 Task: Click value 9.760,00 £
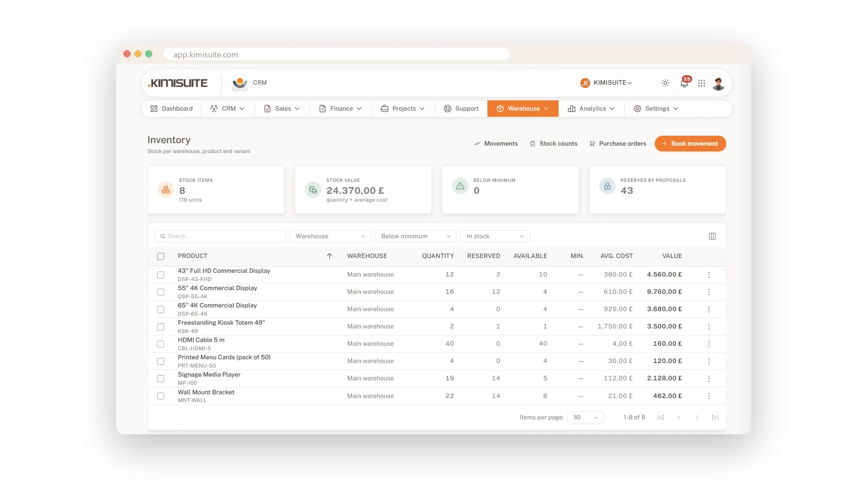click(664, 292)
